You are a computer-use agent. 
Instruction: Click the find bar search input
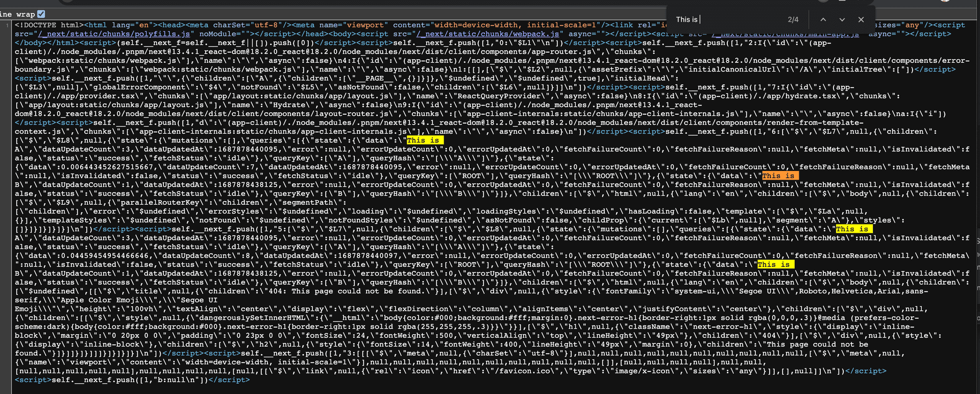pyautogui.click(x=727, y=19)
